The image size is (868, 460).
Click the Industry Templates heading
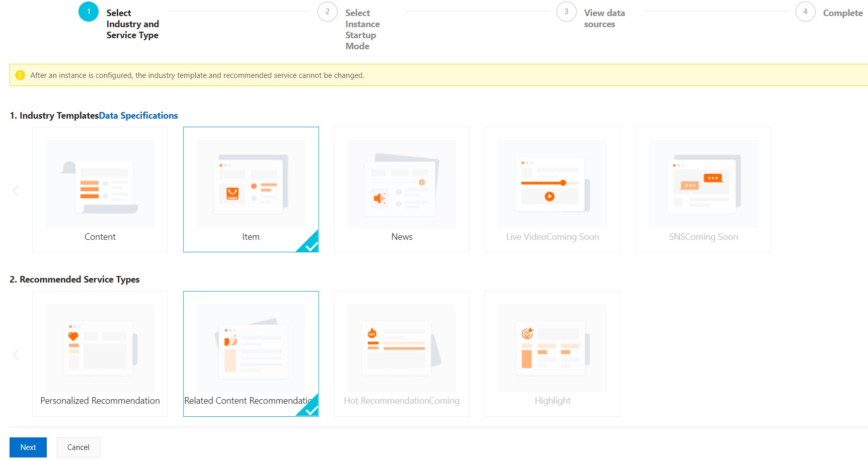click(54, 116)
